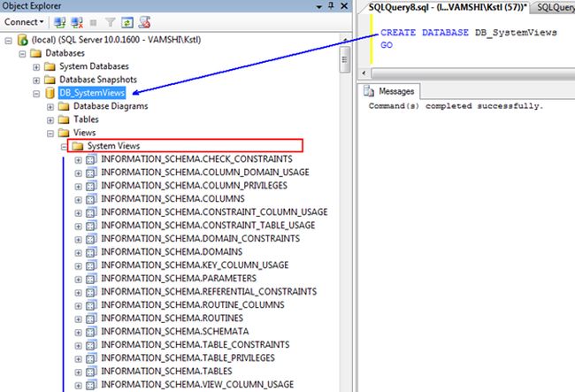Collapse the (local) server node
Screen dimensions: 575x392
coord(9,41)
